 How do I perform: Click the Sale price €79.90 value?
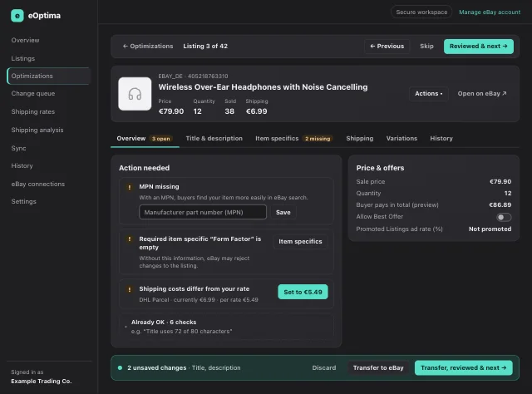coord(500,181)
